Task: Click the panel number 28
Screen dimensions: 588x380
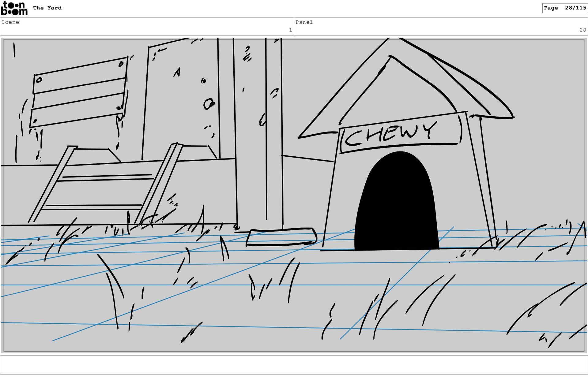Action: tap(582, 30)
